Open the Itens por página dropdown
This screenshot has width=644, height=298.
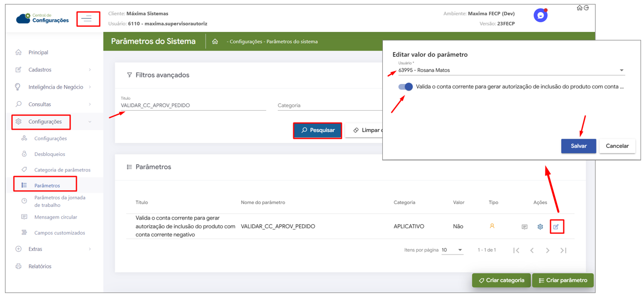[452, 250]
